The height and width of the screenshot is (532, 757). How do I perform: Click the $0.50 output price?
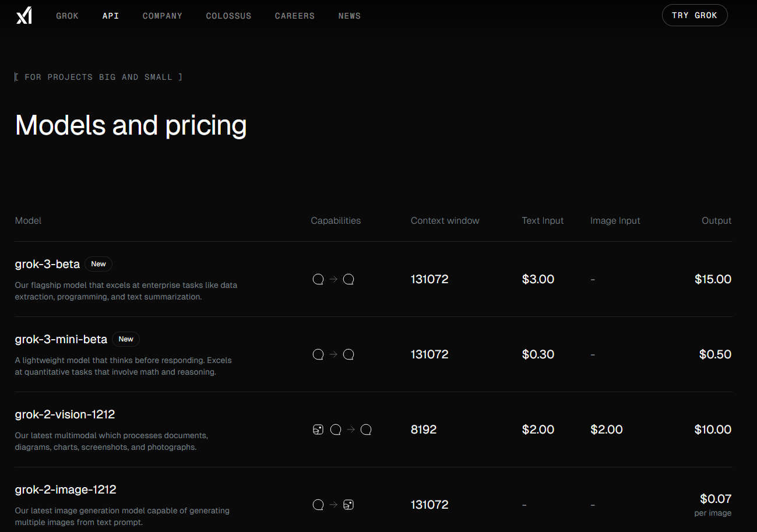[x=715, y=354]
